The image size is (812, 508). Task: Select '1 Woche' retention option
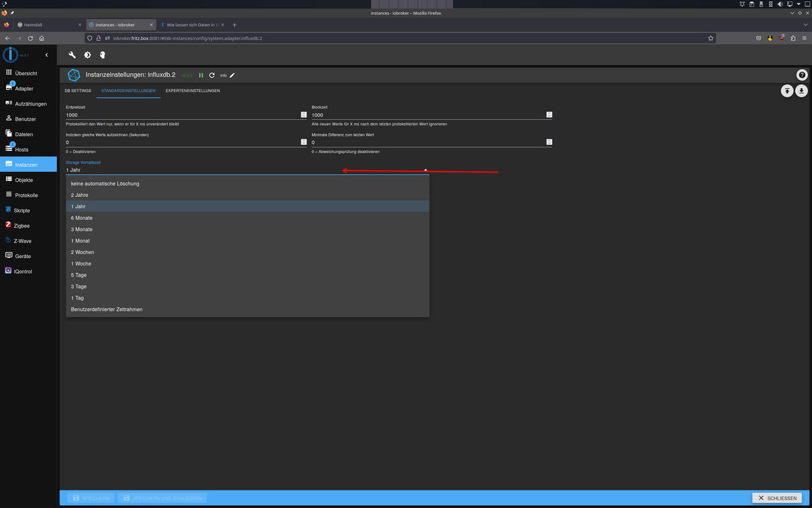248,263
